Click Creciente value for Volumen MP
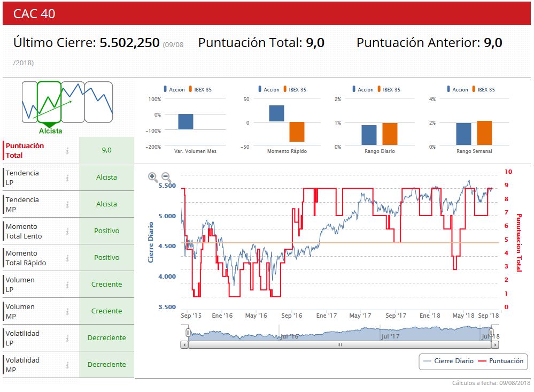 pyautogui.click(x=106, y=311)
